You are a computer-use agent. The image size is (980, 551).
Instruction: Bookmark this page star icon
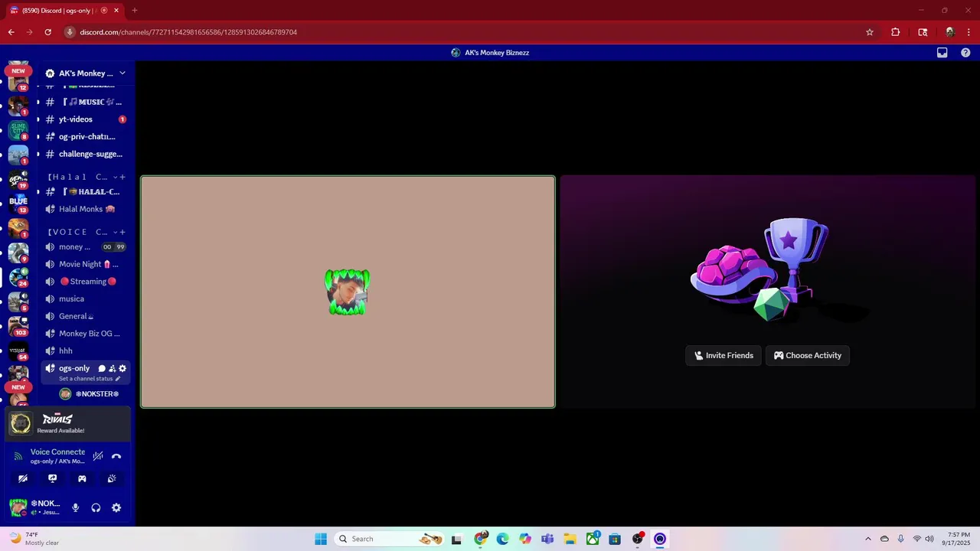click(870, 32)
